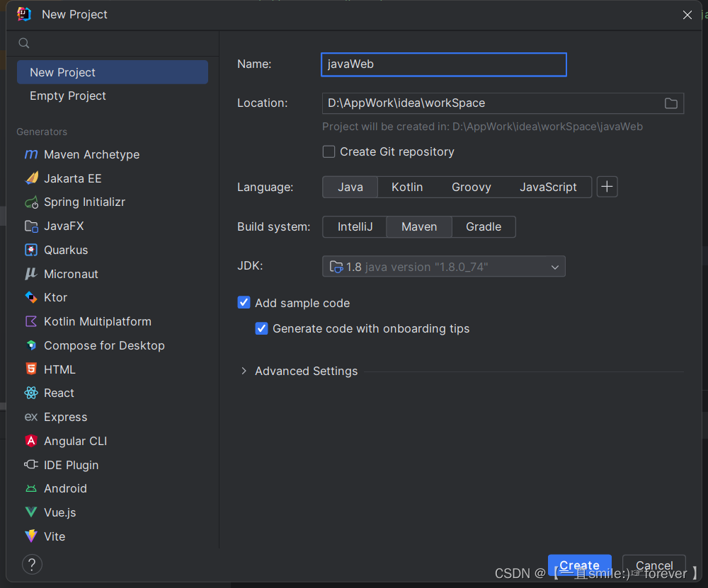The image size is (708, 588).
Task: Add another language with plus button
Action: coord(607,187)
